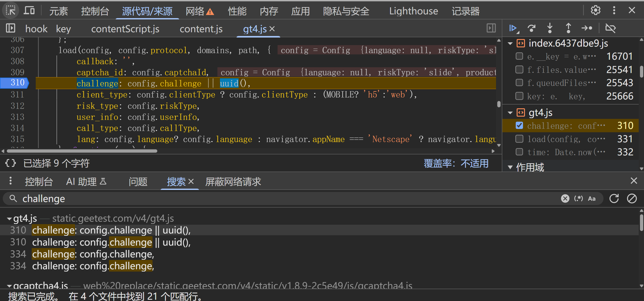
Task: Enable the f.files.value breakpoint at 25541
Action: (519, 70)
